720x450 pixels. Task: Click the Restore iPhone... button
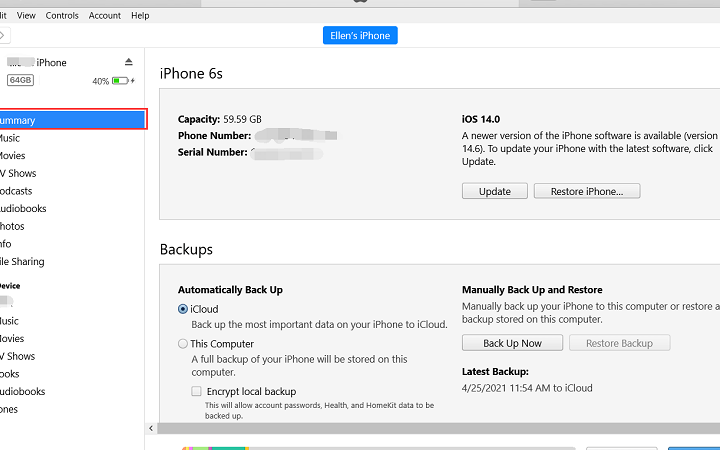587,191
